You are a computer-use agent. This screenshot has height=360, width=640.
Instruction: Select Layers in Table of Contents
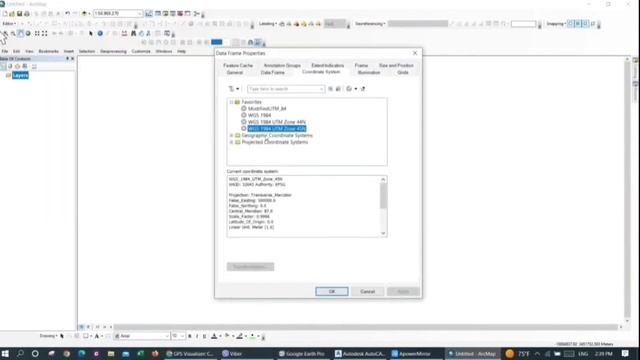pos(20,76)
